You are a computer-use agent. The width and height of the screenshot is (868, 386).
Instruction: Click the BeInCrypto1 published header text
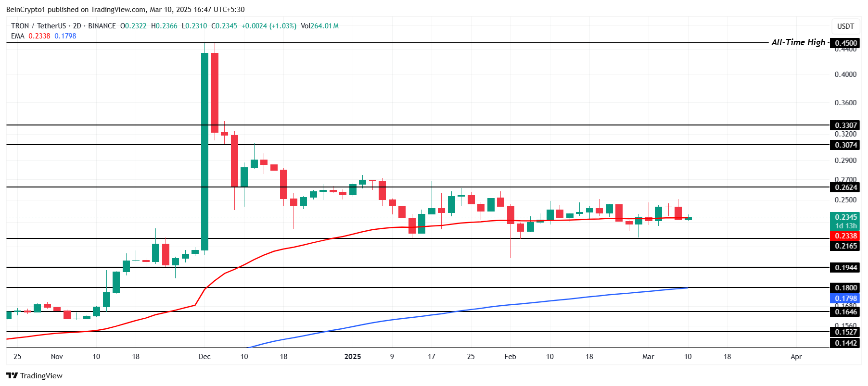[x=125, y=10]
